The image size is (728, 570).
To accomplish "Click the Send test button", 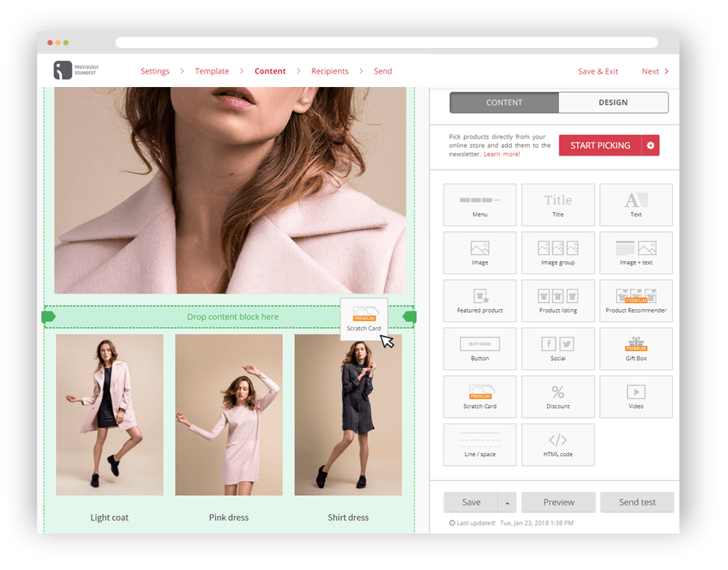I will 637,502.
